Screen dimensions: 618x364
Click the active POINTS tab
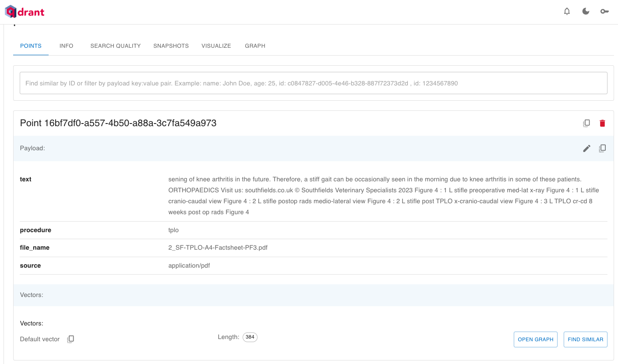(x=31, y=46)
